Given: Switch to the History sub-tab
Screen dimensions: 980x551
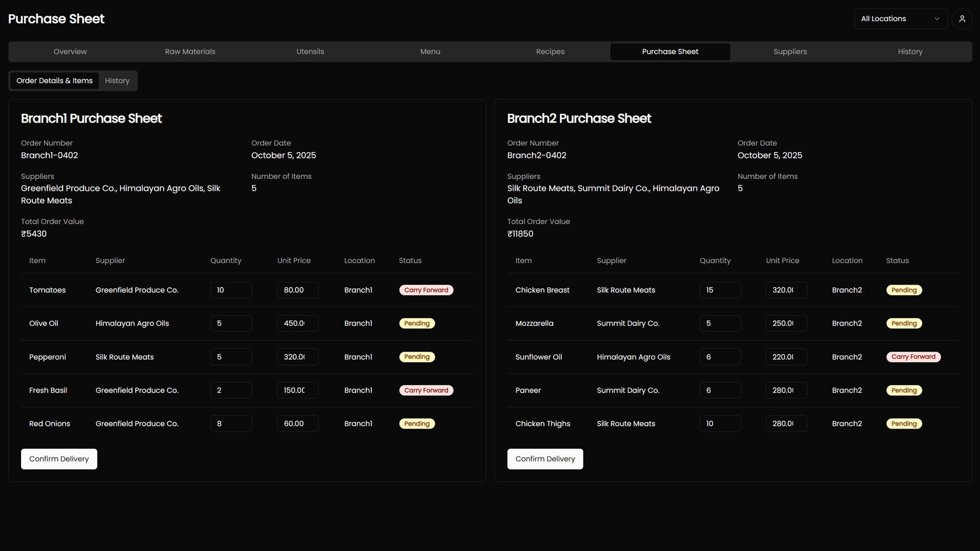Looking at the screenshot, I should click(x=117, y=80).
